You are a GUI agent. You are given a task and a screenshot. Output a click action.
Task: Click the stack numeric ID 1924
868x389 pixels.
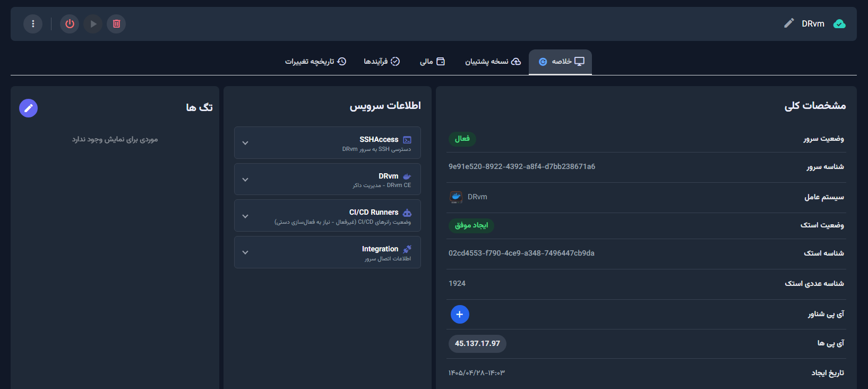pyautogui.click(x=457, y=283)
